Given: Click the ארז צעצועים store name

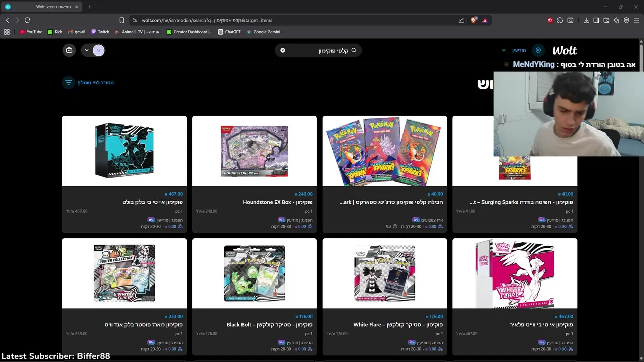Looking at the screenshot, I should click(432, 220).
